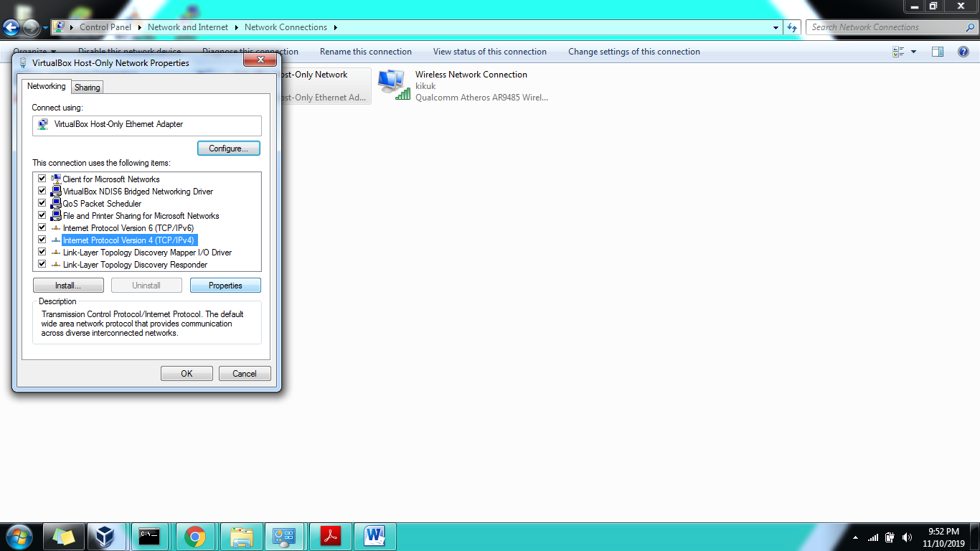This screenshot has height=551, width=980.
Task: Show hidden tray icons arrow
Action: coord(855,537)
